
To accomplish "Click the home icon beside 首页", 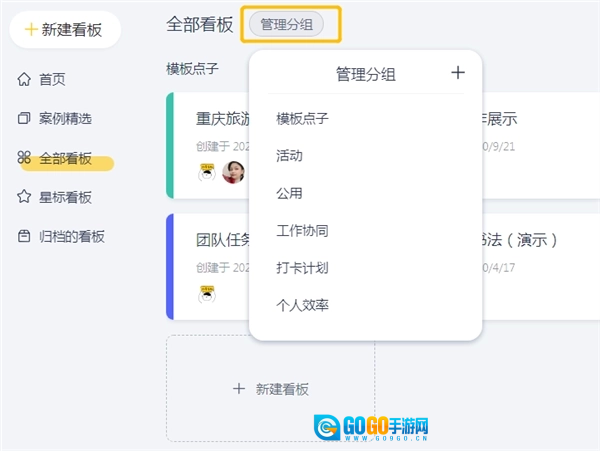I will point(24,79).
